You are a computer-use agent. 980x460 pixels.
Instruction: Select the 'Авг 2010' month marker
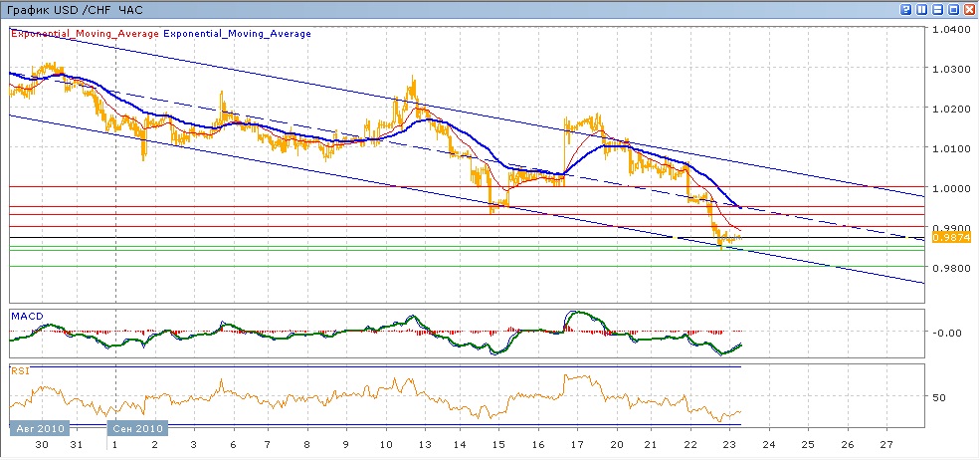pos(37,429)
